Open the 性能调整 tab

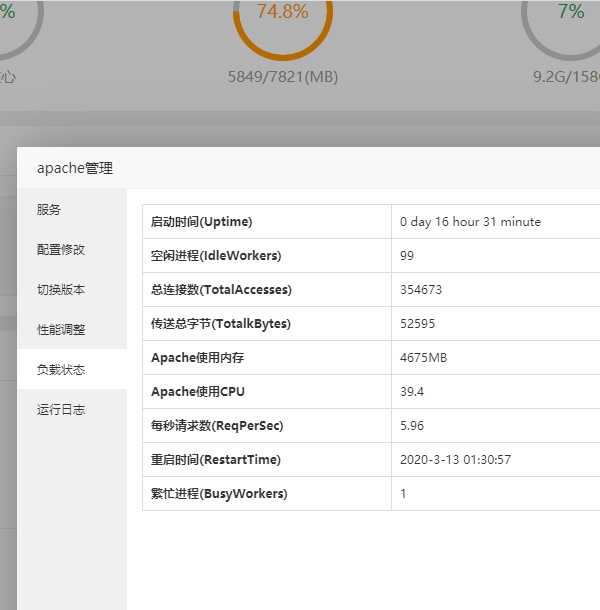point(72,330)
